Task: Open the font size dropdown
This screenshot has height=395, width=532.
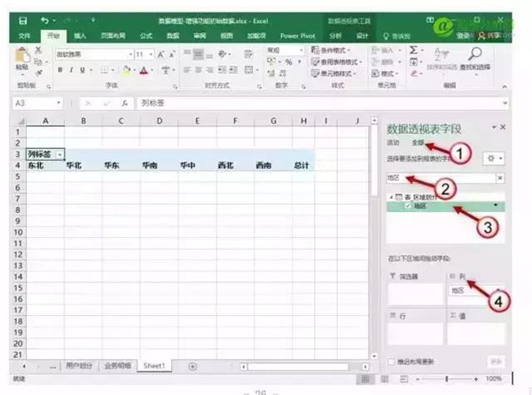Action: 151,54
